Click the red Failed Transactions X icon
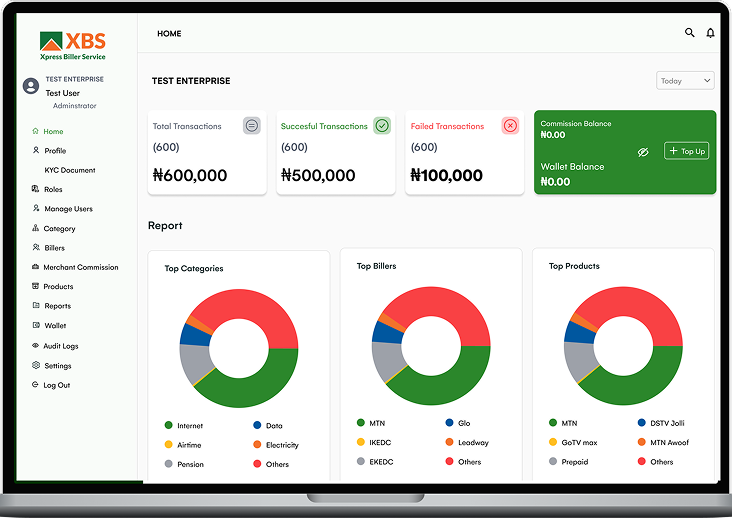The image size is (732, 518). click(510, 126)
